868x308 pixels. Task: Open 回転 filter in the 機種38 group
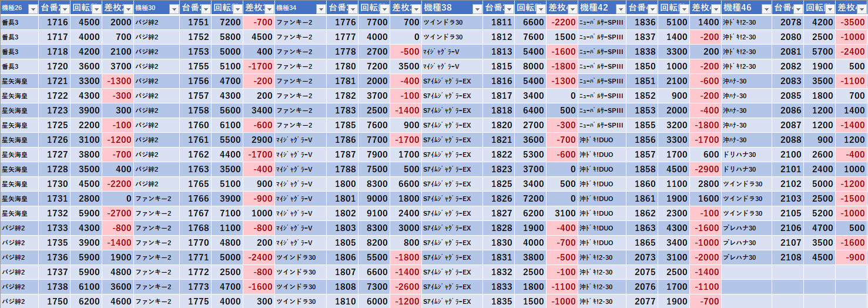click(540, 9)
